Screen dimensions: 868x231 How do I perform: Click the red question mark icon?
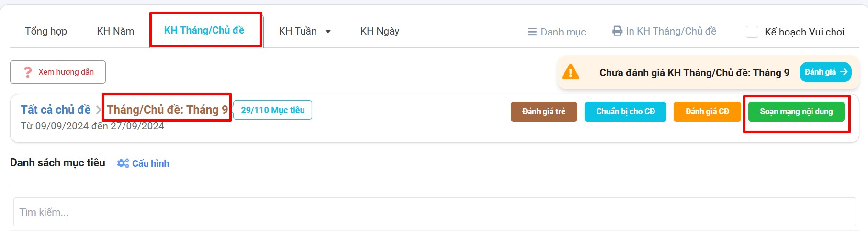(28, 72)
